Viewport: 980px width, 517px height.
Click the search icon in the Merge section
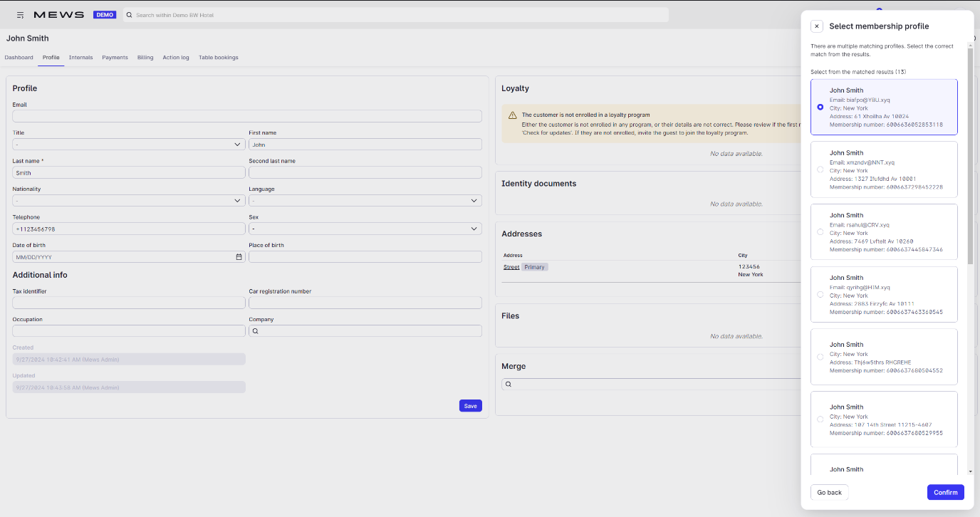[509, 384]
